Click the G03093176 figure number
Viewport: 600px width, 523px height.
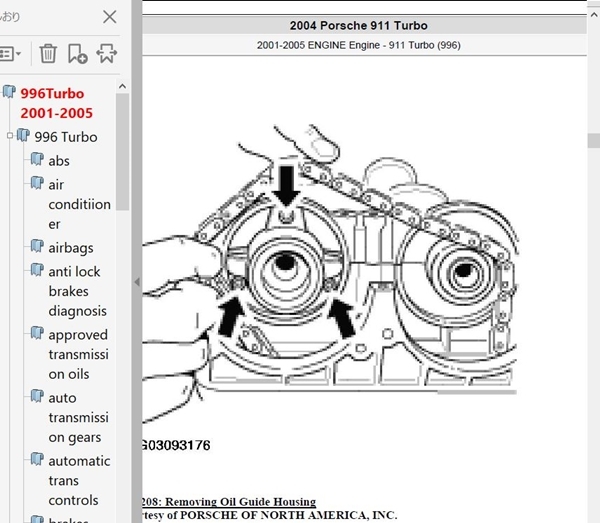(176, 445)
